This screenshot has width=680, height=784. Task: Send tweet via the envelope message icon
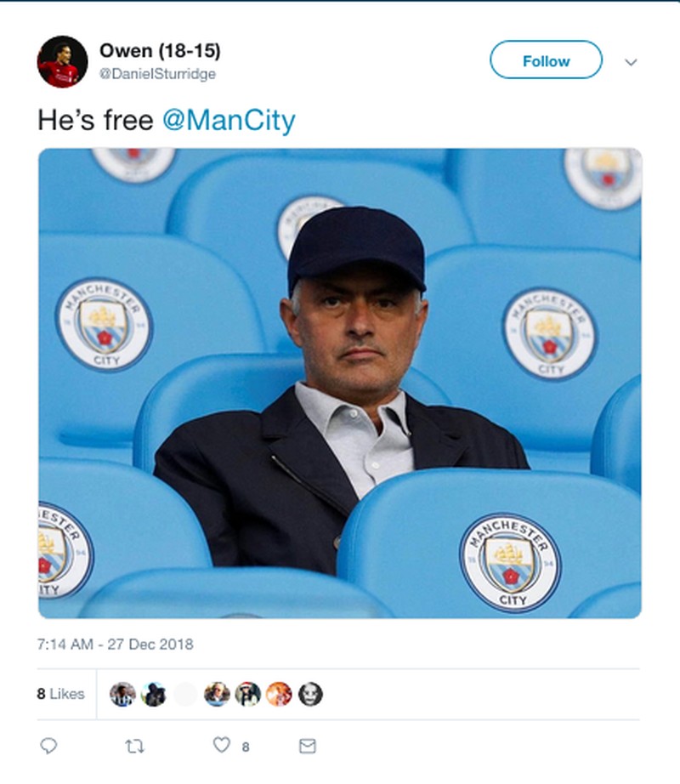pyautogui.click(x=308, y=746)
